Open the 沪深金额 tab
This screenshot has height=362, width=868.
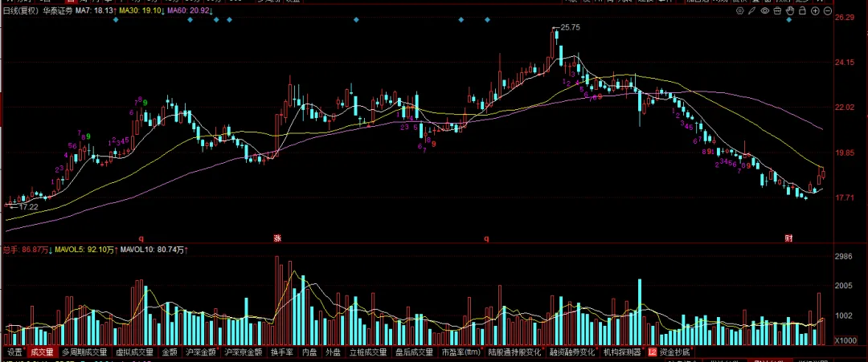point(200,352)
